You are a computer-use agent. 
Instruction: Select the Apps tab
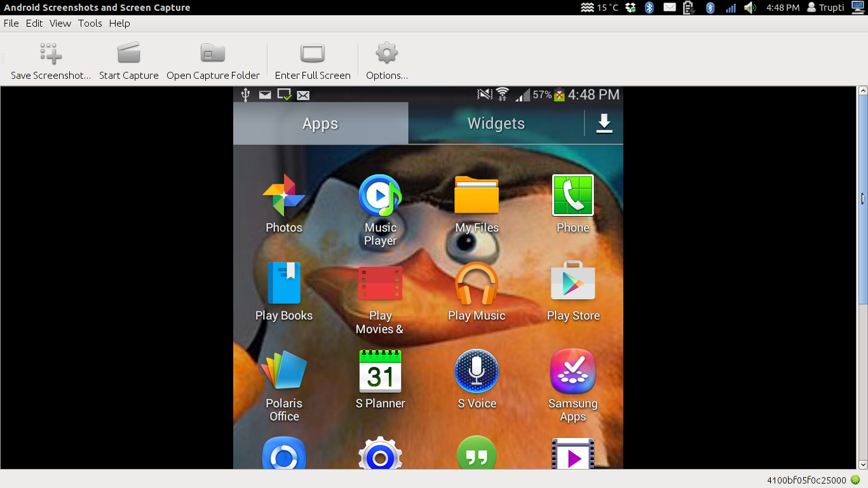pos(320,123)
